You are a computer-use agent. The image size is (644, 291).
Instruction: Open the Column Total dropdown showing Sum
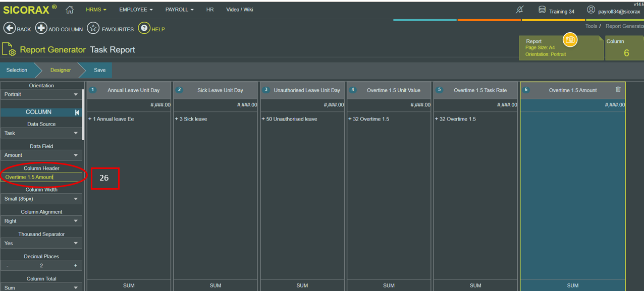(41, 287)
